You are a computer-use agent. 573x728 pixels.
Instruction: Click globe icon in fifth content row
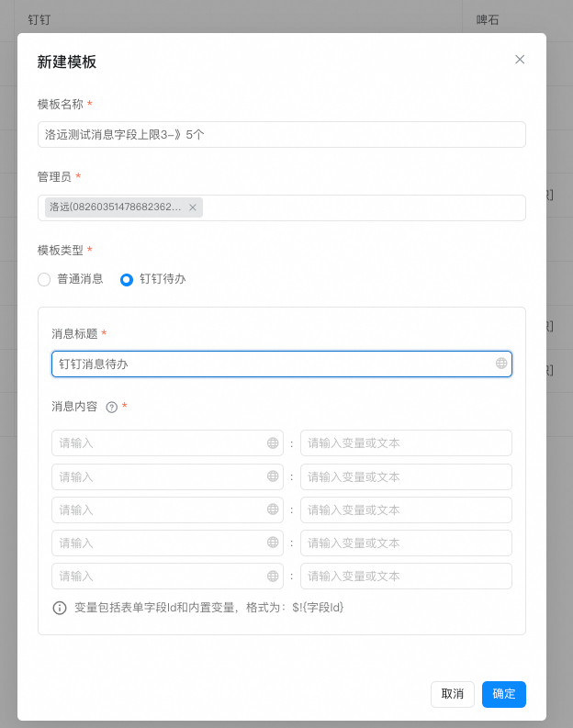pyautogui.click(x=273, y=576)
